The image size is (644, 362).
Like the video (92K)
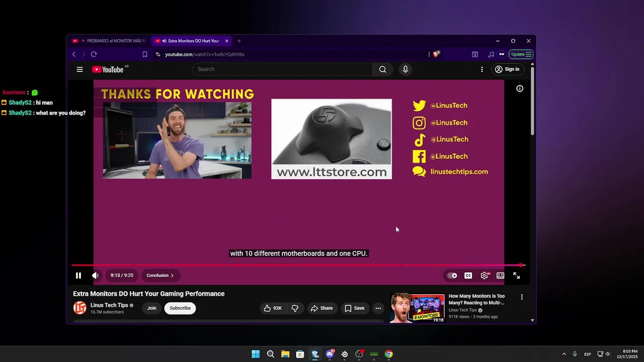coord(273,308)
